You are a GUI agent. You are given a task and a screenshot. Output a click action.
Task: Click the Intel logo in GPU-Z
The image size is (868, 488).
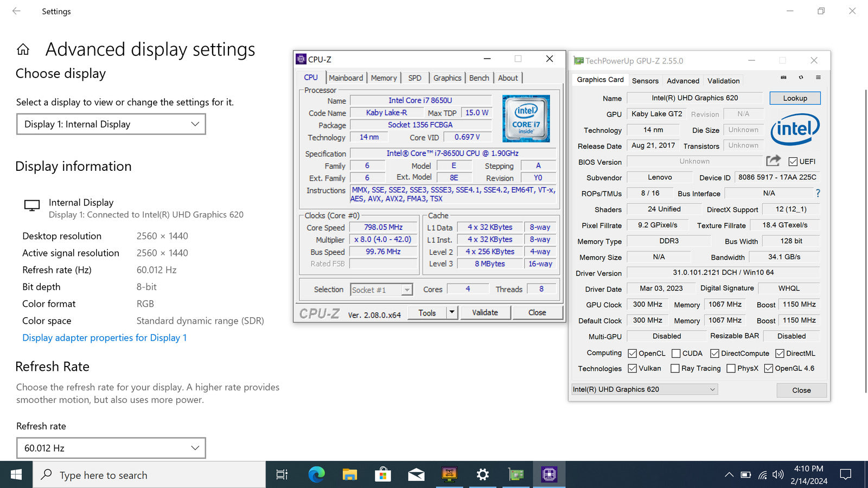[795, 129]
